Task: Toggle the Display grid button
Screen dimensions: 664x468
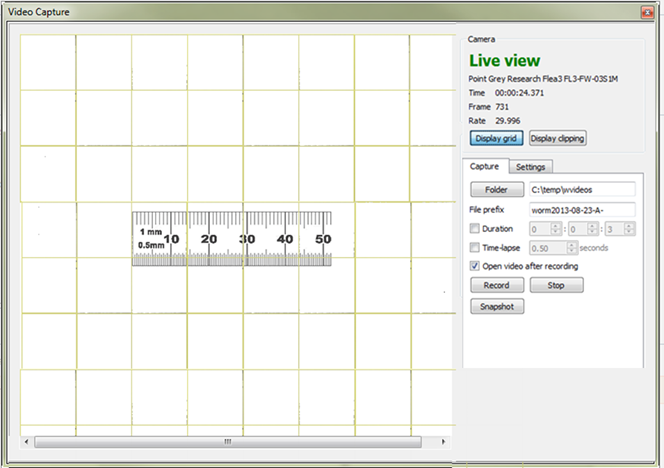Action: [x=496, y=138]
